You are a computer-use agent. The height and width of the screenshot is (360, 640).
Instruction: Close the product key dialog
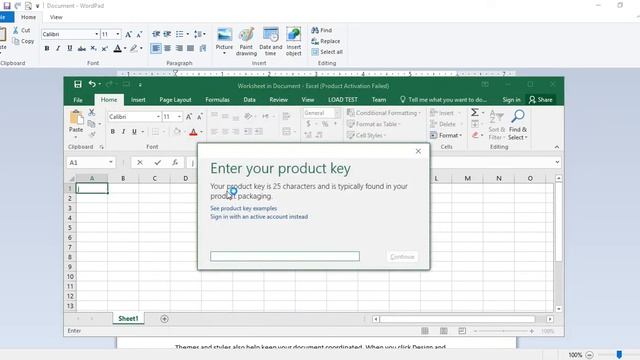click(418, 151)
